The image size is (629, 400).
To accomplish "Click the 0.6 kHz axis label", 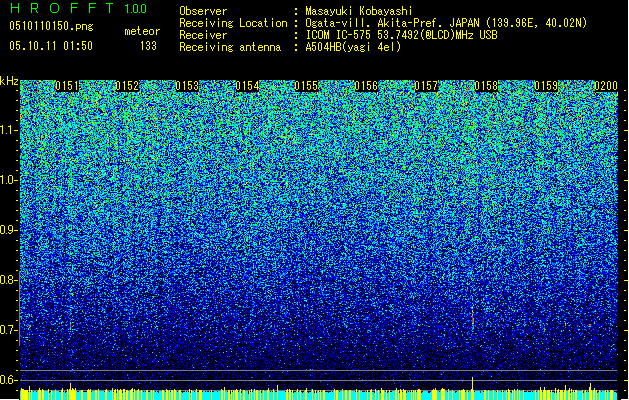I will pyautogui.click(x=7, y=380).
